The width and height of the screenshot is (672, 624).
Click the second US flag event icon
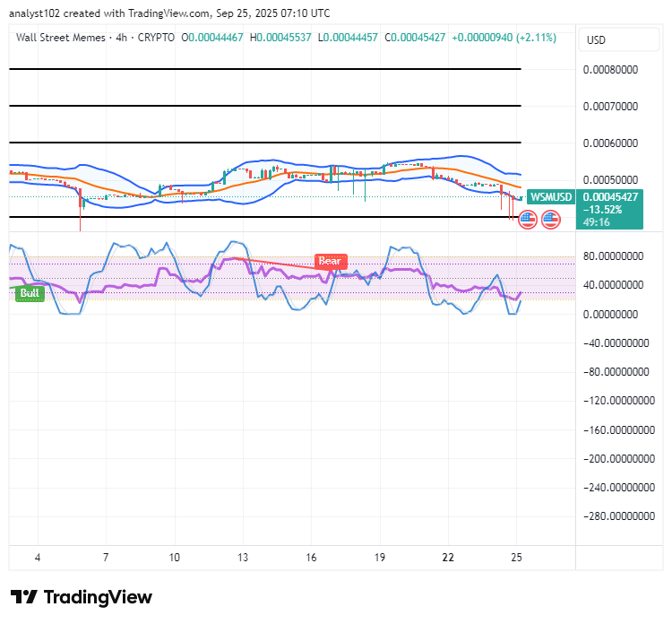point(551,220)
